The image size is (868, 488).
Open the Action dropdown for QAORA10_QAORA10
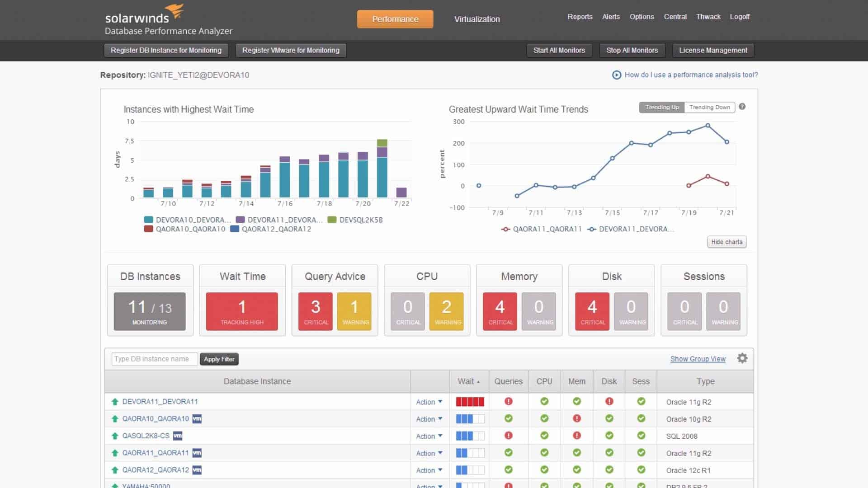429,419
